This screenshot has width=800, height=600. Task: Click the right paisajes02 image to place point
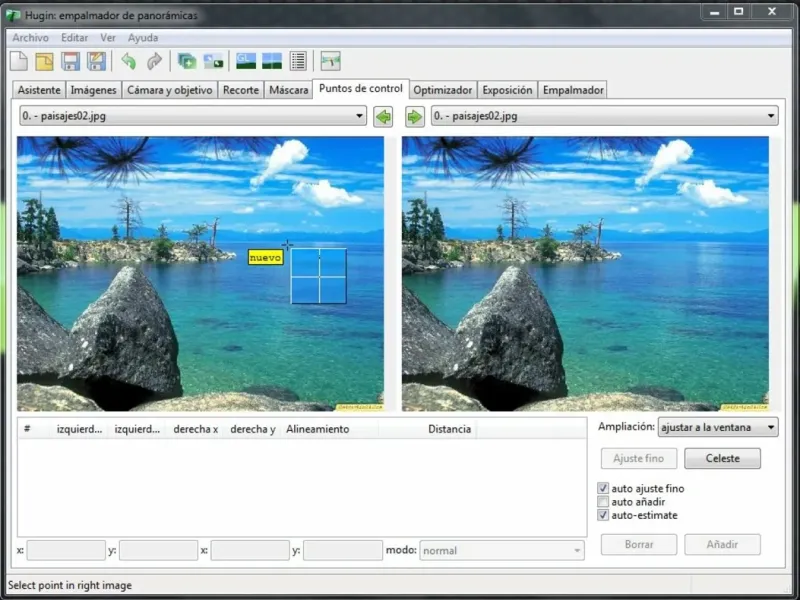(x=585, y=273)
